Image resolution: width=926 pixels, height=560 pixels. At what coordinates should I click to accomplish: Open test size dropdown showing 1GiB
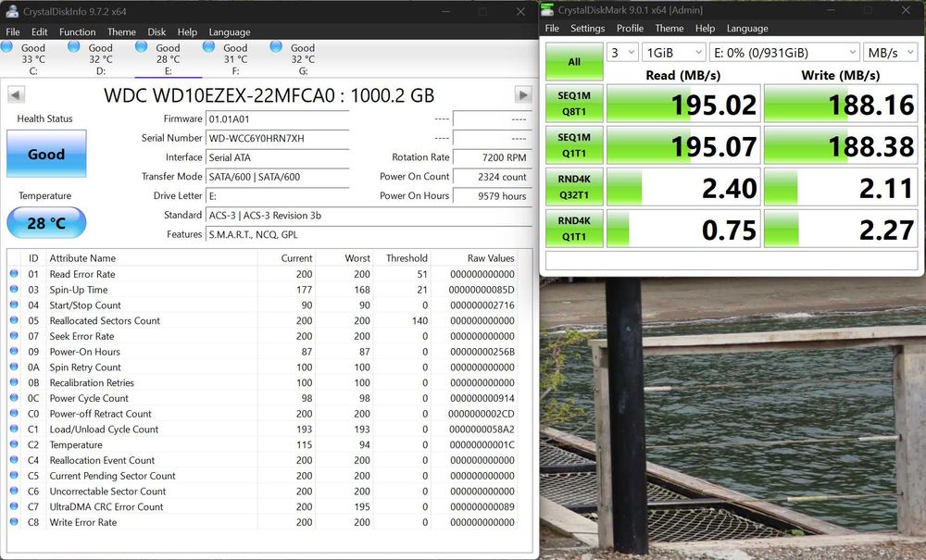[x=674, y=53]
